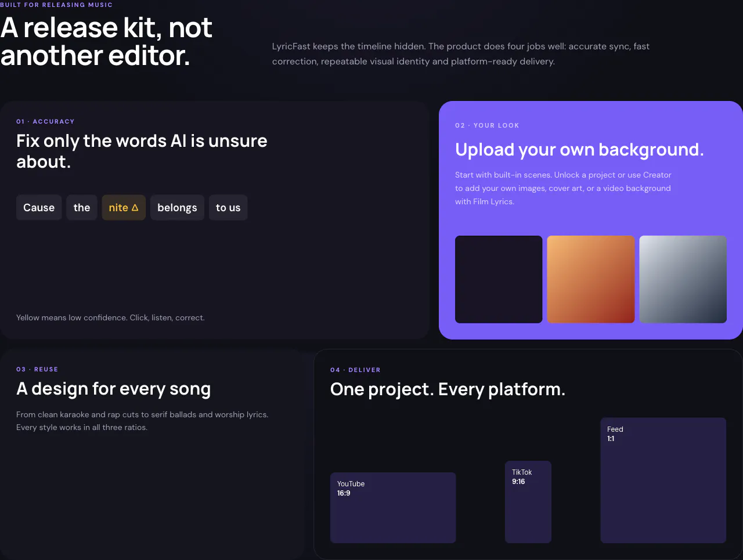Click the 'the' word chip
743x560 pixels.
click(x=82, y=208)
